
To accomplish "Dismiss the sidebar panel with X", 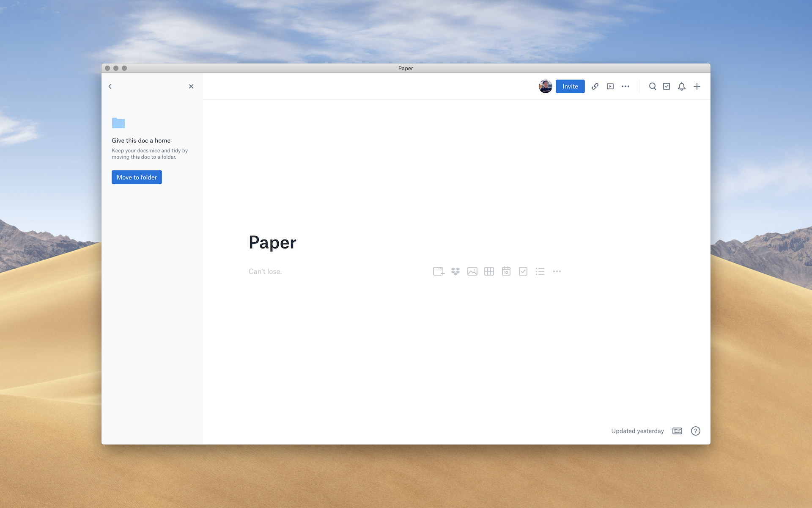I will click(191, 86).
